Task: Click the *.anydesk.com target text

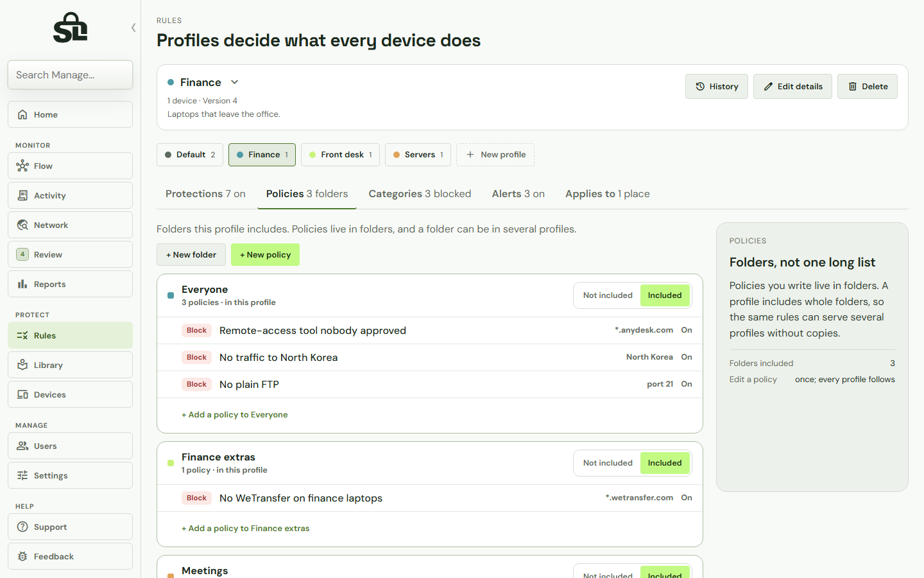Action: pyautogui.click(x=644, y=330)
